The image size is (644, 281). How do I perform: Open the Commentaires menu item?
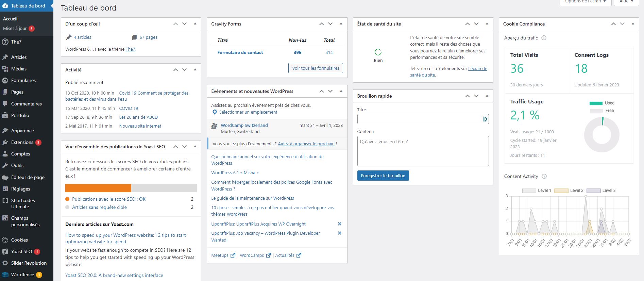tap(27, 104)
